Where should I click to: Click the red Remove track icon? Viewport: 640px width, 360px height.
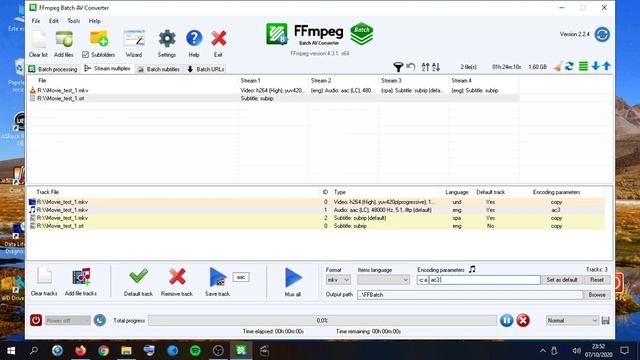177,277
